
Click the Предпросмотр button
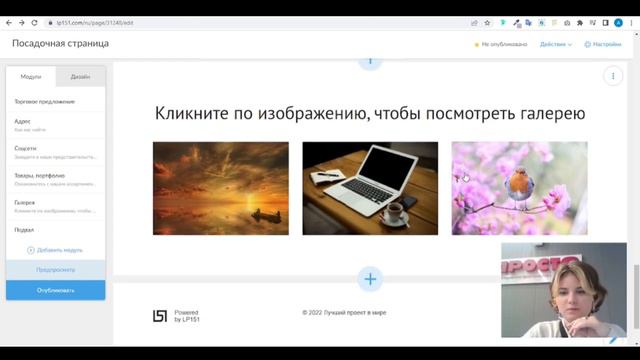click(x=56, y=270)
